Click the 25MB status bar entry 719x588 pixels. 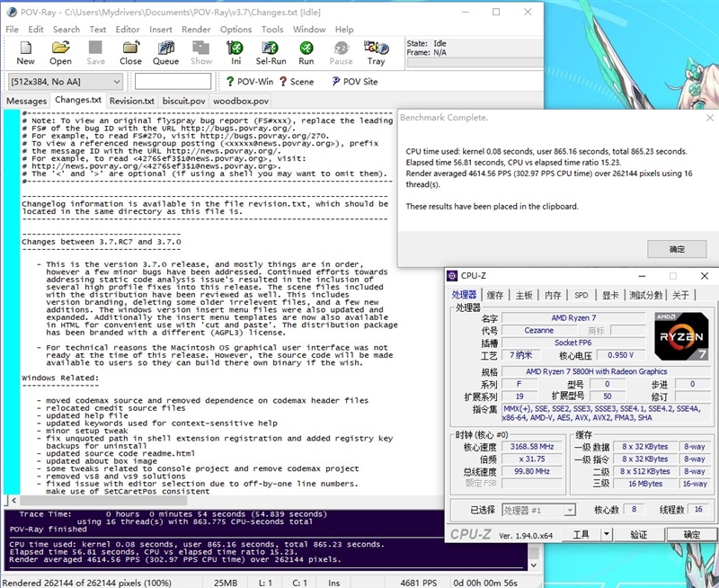[x=226, y=583]
